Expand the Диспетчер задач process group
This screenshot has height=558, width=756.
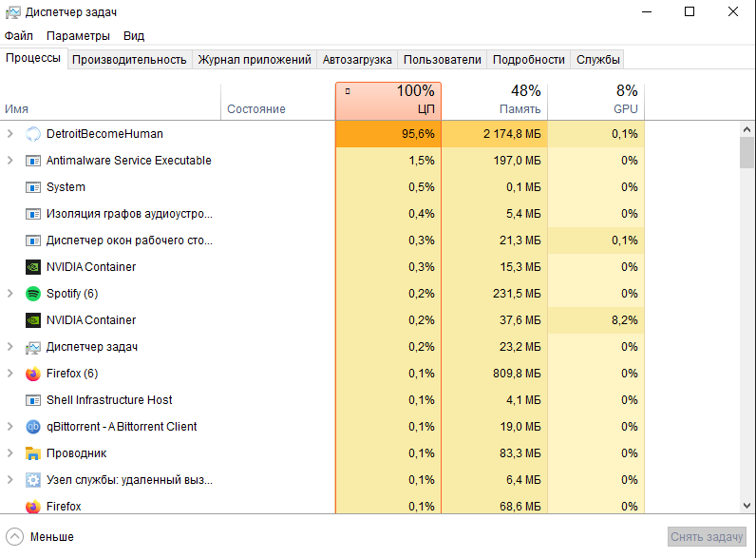tap(10, 347)
